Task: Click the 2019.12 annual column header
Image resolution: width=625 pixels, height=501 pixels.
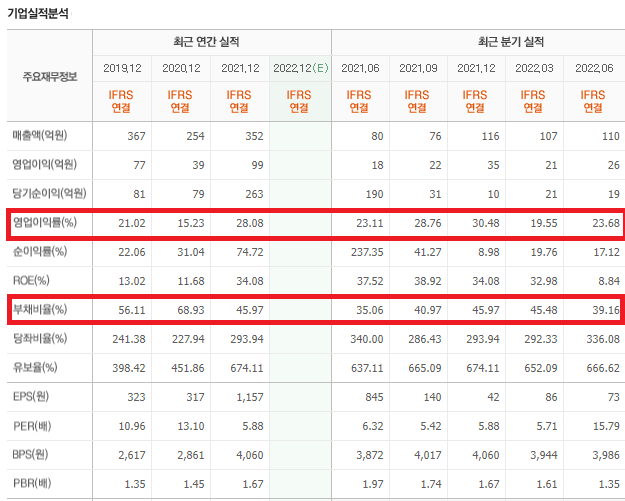Action: [122, 68]
